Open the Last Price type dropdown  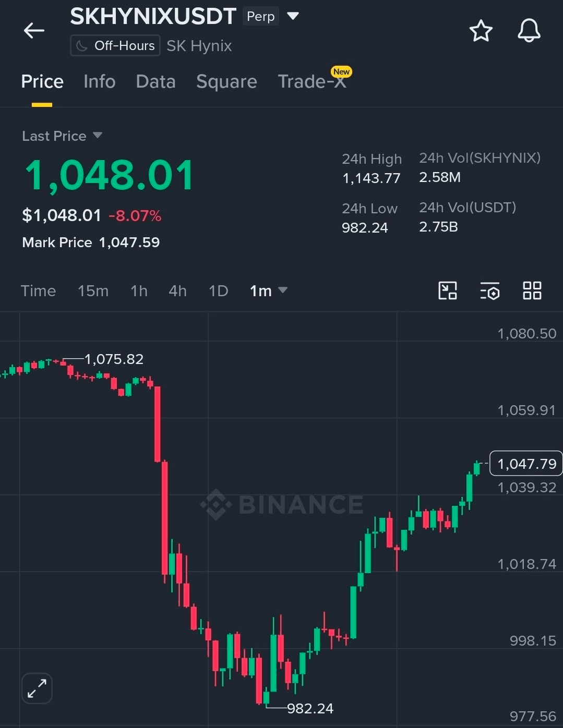coord(62,136)
